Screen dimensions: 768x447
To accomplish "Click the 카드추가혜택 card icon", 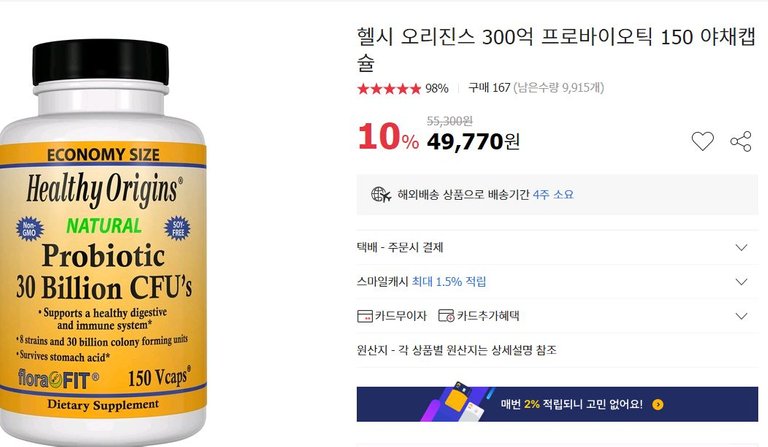I will pyautogui.click(x=446, y=316).
